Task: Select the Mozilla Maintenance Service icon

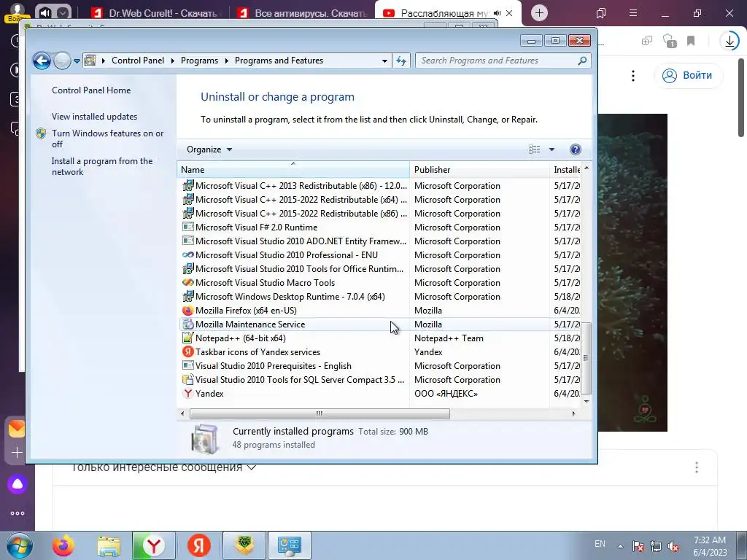Action: [188, 324]
